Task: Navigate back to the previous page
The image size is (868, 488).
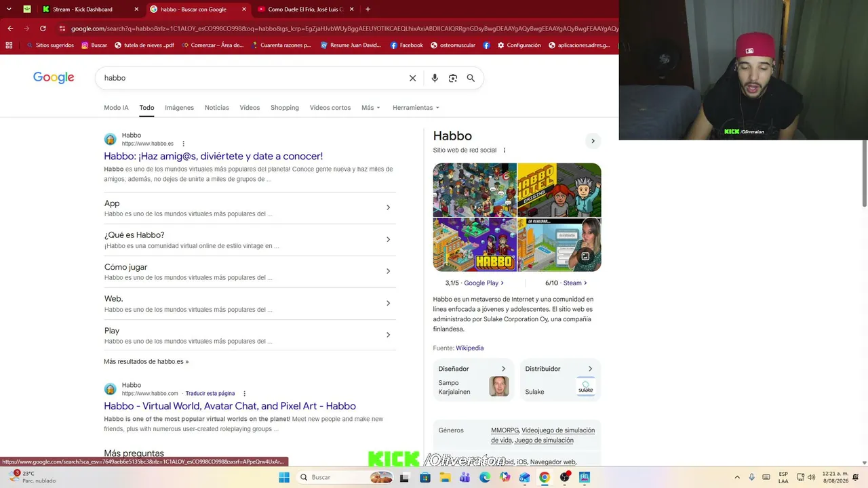Action: pos(10,28)
